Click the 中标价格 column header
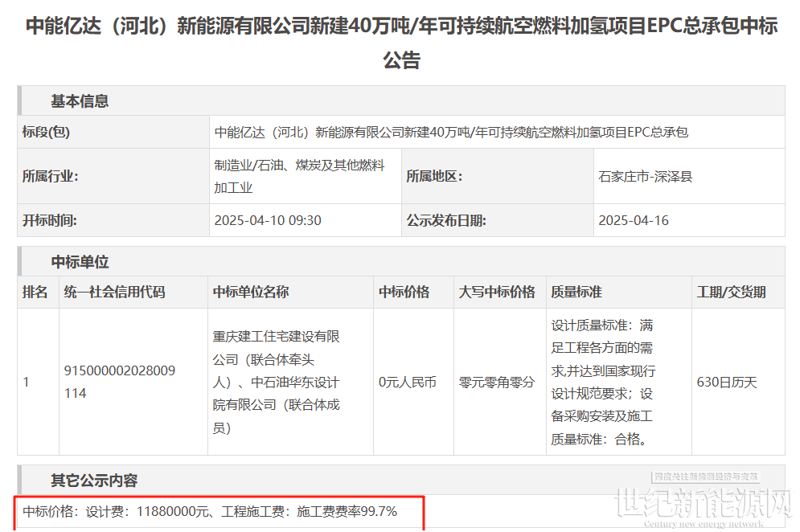 [404, 292]
